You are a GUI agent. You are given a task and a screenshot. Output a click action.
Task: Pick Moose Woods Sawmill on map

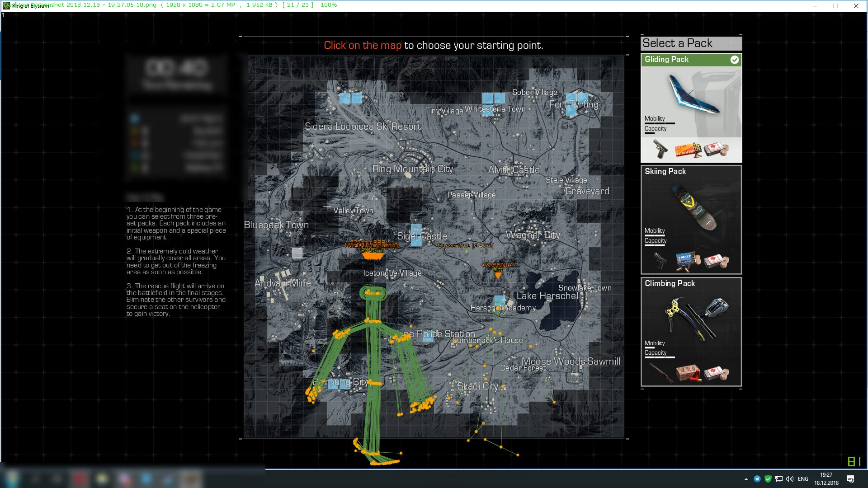point(571,361)
